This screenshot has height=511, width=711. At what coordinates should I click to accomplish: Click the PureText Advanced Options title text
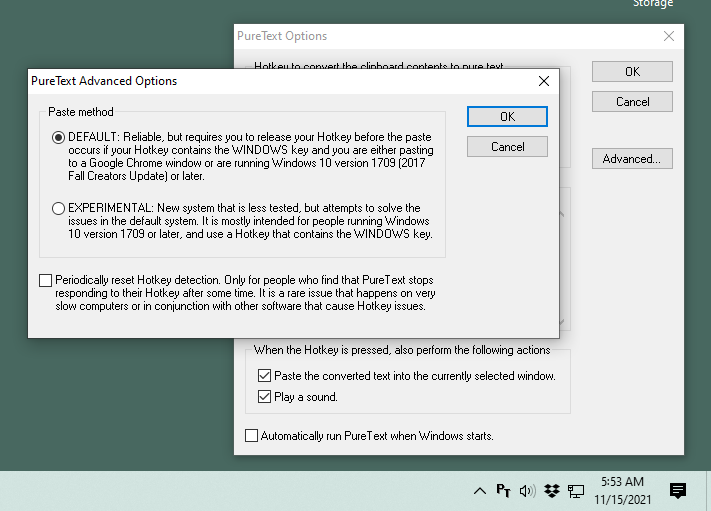104,81
